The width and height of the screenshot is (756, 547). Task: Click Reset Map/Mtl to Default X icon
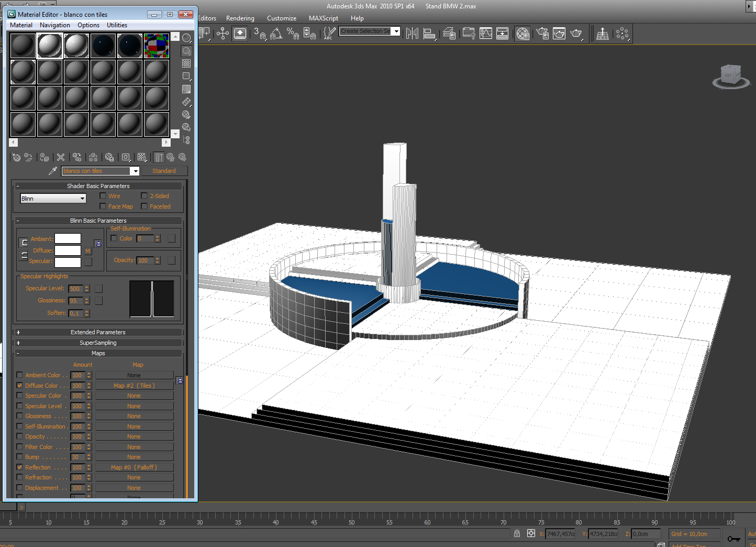pyautogui.click(x=61, y=157)
